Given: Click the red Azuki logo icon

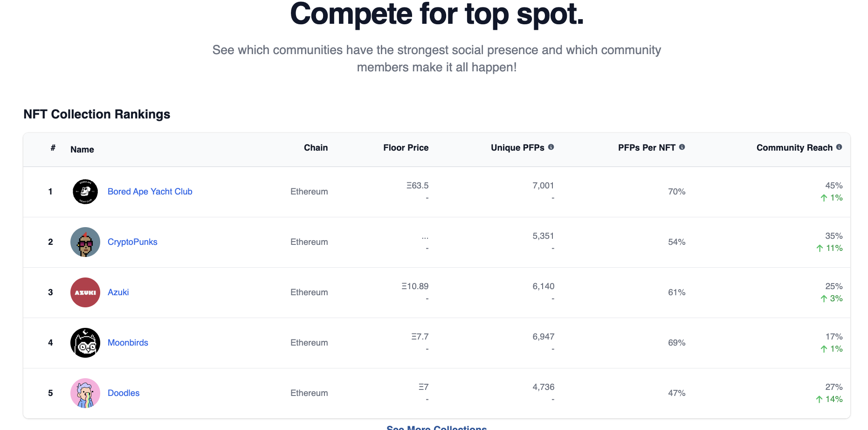Looking at the screenshot, I should 85,292.
